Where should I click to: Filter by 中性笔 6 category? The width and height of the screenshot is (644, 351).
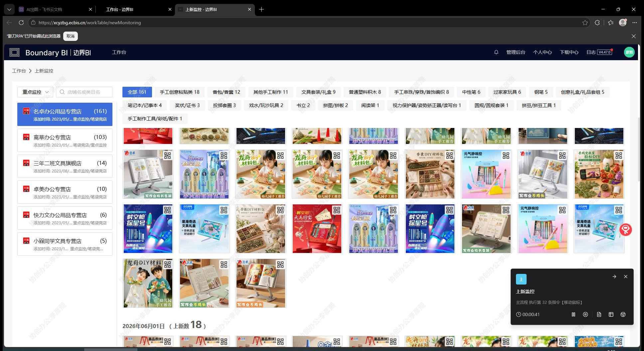click(x=471, y=92)
